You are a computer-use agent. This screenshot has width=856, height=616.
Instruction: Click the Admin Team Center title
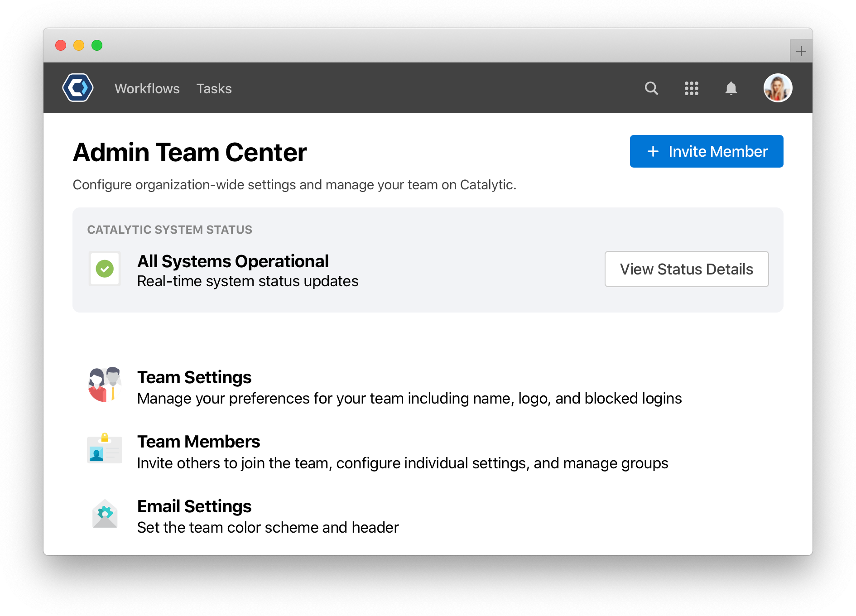[x=190, y=152]
